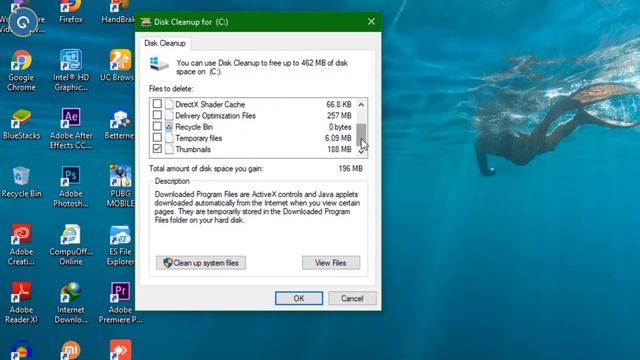The height and width of the screenshot is (360, 640).
Task: Select the DirectX Shader Cache row text
Action: click(210, 104)
